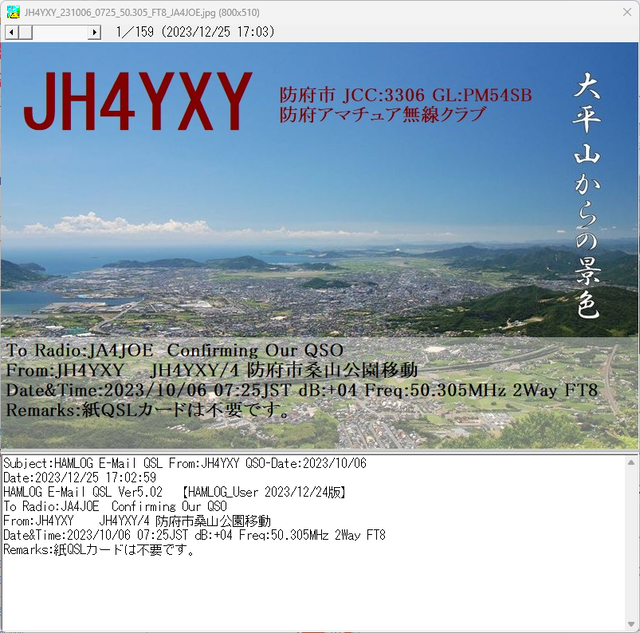Click the image scrollbar thumb
Screen dimensions: 640x633
pyautogui.click(x=25, y=32)
